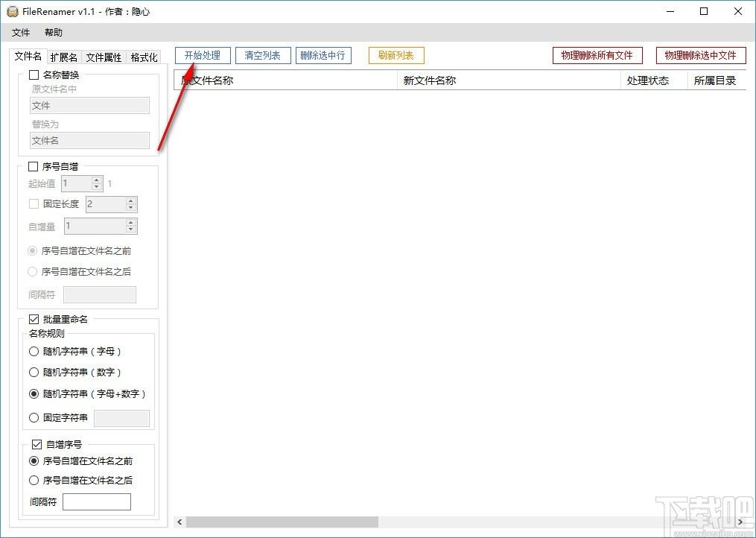Uncheck the 自增序号 checkbox
The height and width of the screenshot is (538, 756).
click(36, 444)
